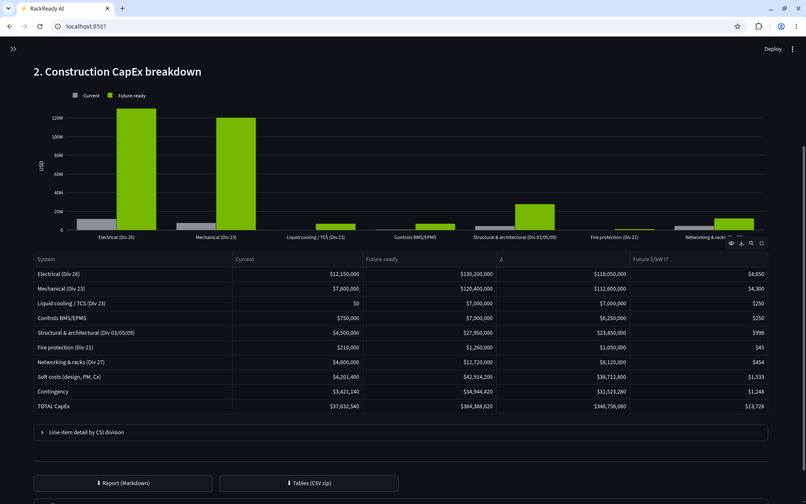This screenshot has height=504, width=806.
Task: Reload the RackReady AI page
Action: pos(40,26)
